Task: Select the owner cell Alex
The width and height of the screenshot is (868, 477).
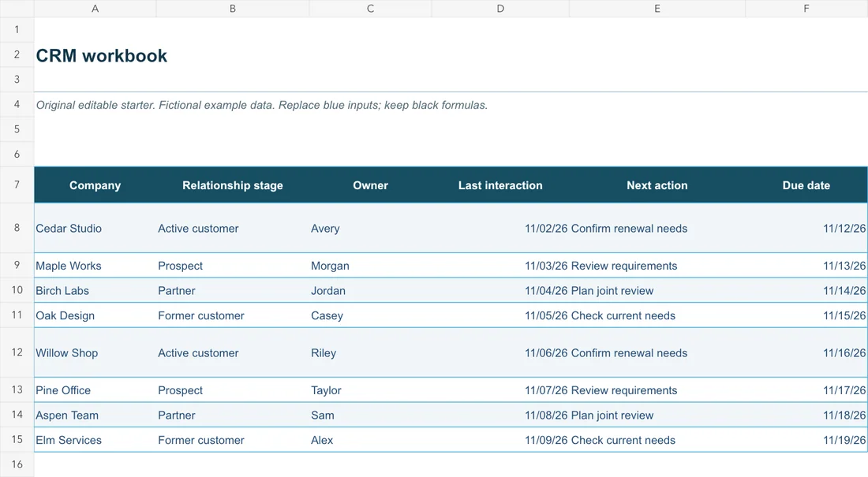Action: coord(370,440)
